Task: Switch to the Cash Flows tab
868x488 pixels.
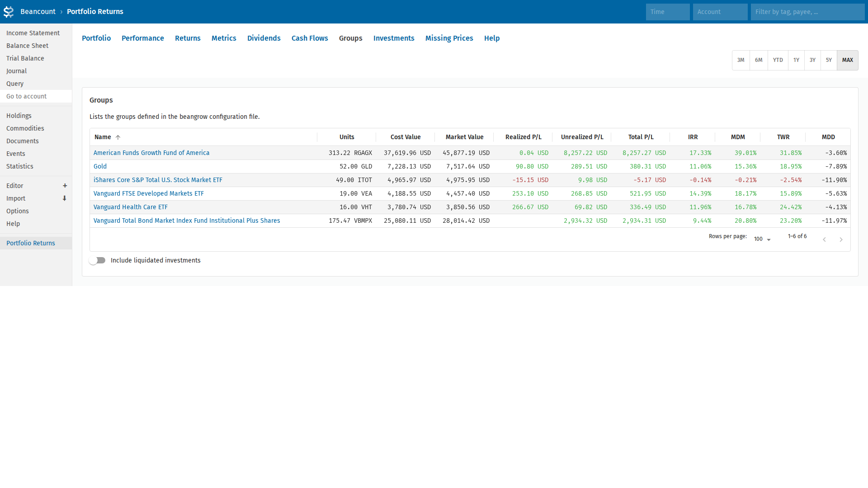Action: 310,38
